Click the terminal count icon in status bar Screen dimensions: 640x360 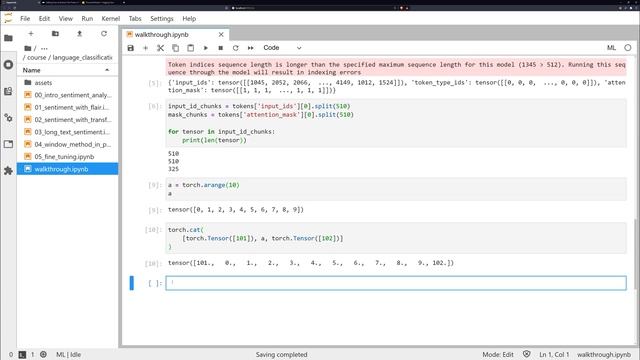[22, 355]
